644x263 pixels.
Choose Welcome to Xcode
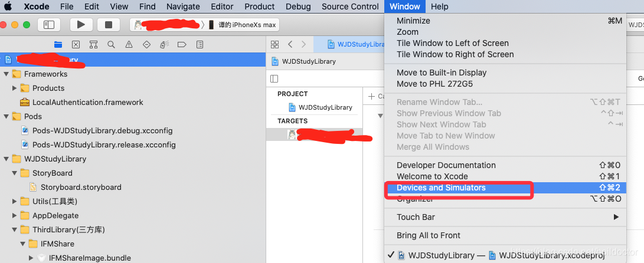[505, 176]
